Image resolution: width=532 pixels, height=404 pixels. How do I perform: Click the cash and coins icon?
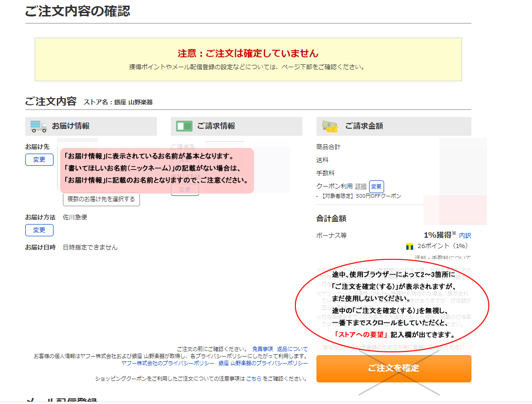tap(330, 126)
